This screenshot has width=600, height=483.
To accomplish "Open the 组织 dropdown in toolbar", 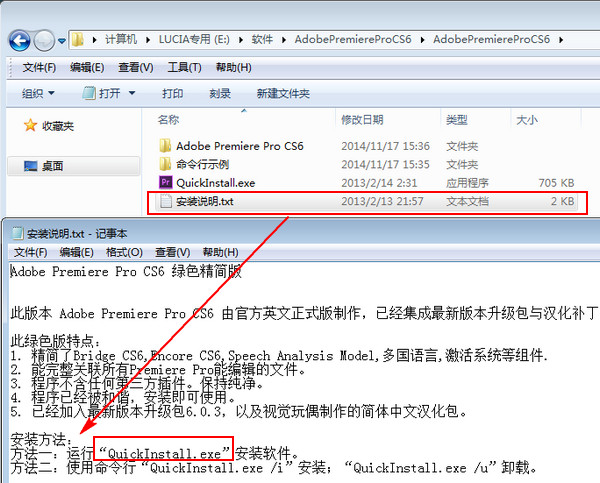I will click(x=38, y=93).
